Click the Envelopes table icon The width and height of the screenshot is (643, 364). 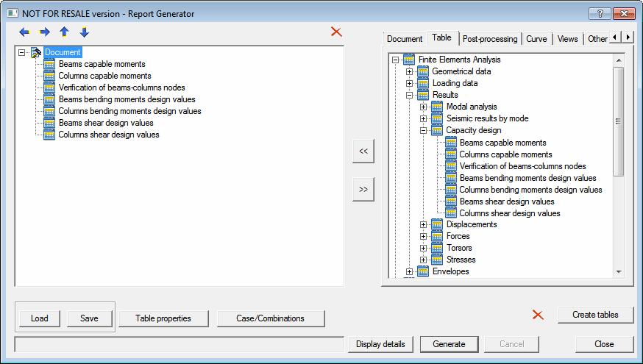[423, 271]
